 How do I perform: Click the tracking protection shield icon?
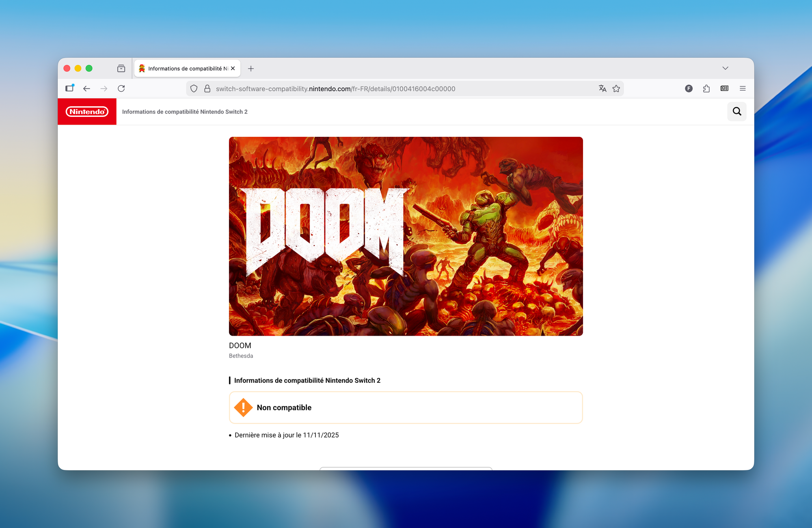[194, 88]
